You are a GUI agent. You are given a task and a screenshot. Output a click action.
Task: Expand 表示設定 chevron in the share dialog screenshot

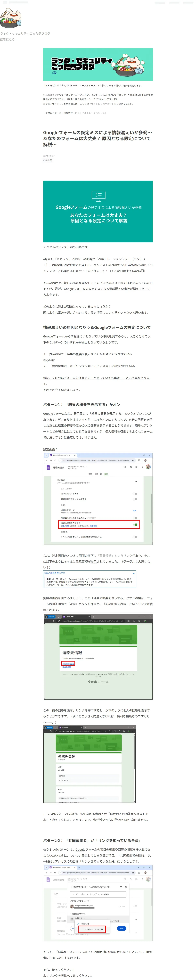[136, 933]
